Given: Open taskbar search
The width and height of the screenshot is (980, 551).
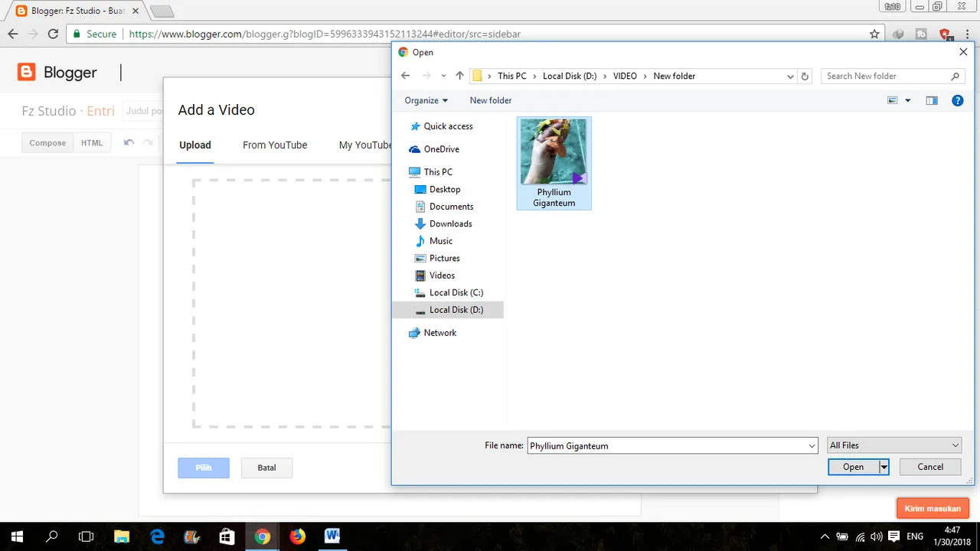Looking at the screenshot, I should (52, 536).
